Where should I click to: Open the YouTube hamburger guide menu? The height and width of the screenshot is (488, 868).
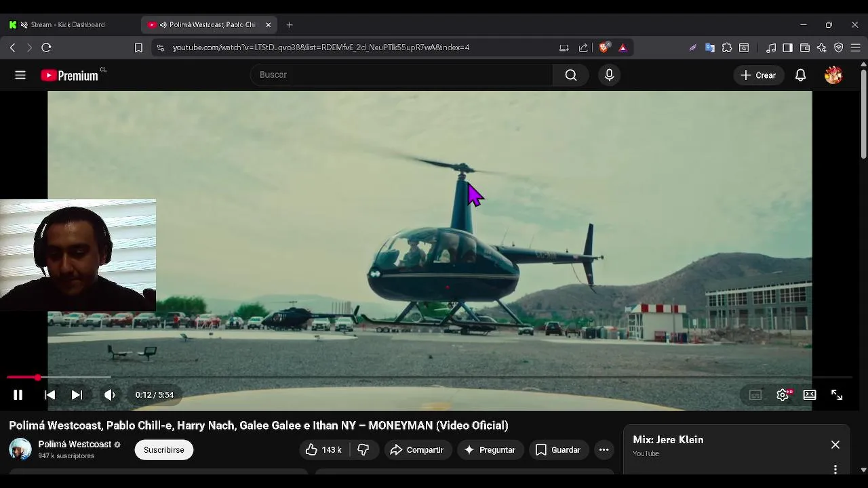point(20,75)
